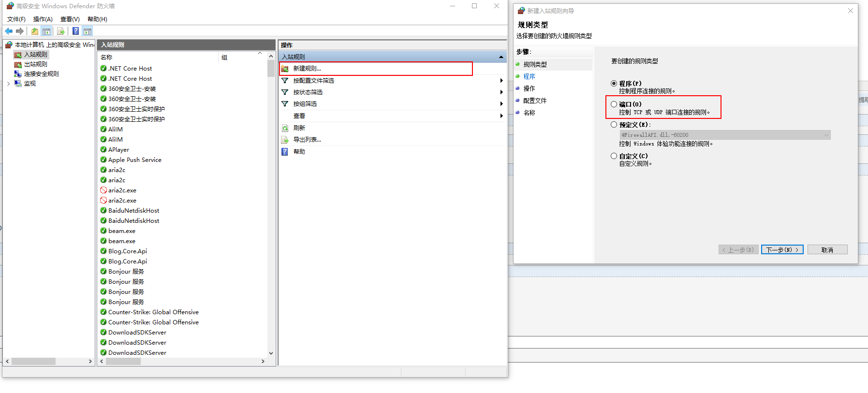Screen dimensions: 868x393
Task: Click the Back arrow in the toolbar
Action: pyautogui.click(x=9, y=31)
